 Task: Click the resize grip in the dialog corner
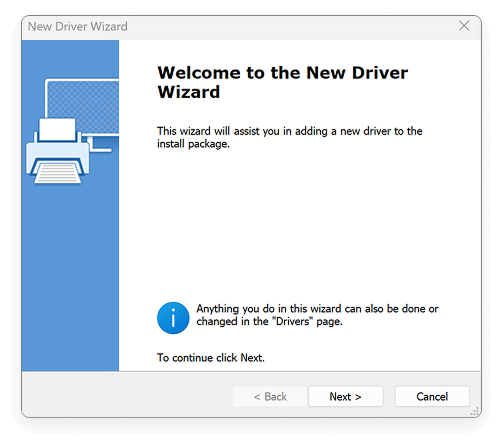pyautogui.click(x=474, y=411)
